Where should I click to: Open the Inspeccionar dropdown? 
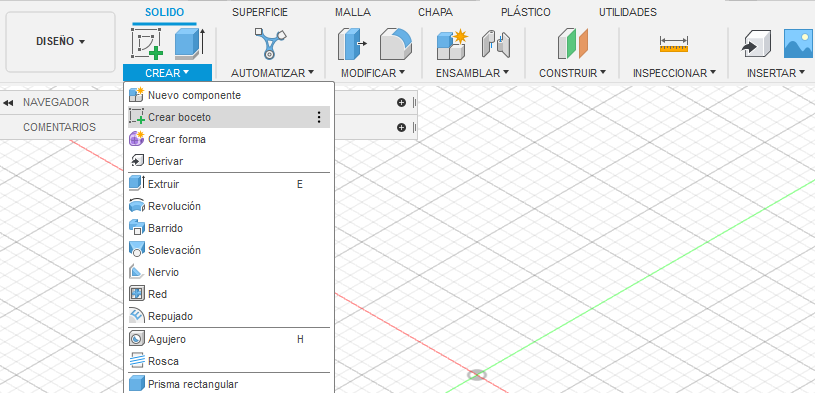click(674, 73)
